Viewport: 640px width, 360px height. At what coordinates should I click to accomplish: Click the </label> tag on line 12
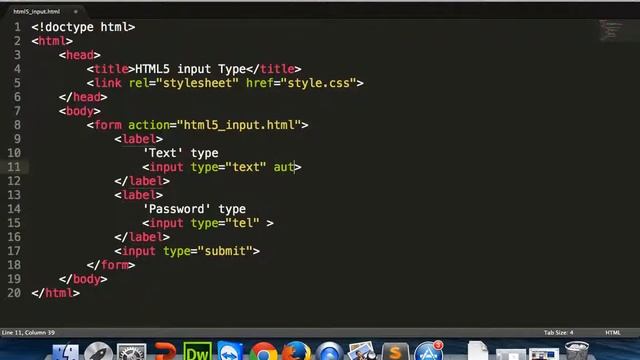142,181
